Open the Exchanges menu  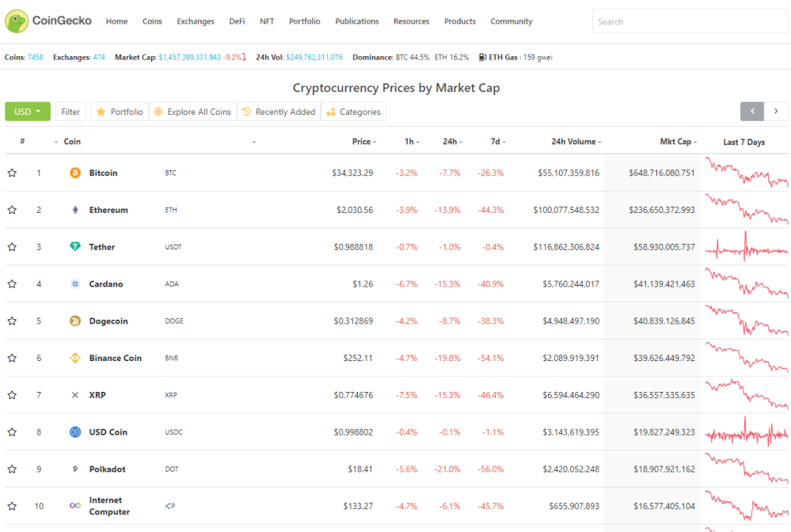(196, 21)
